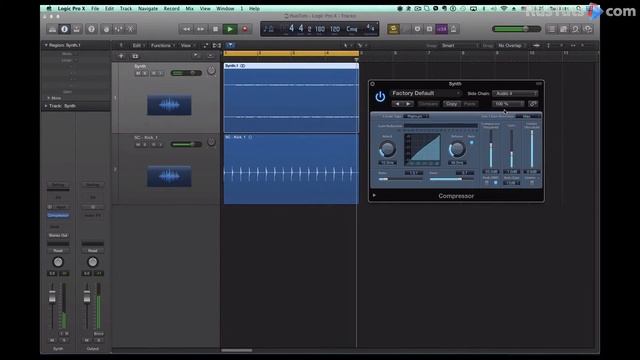Screen dimensions: 640x360
Task: Click the Fast Forward transport button
Action: [x=200, y=29]
